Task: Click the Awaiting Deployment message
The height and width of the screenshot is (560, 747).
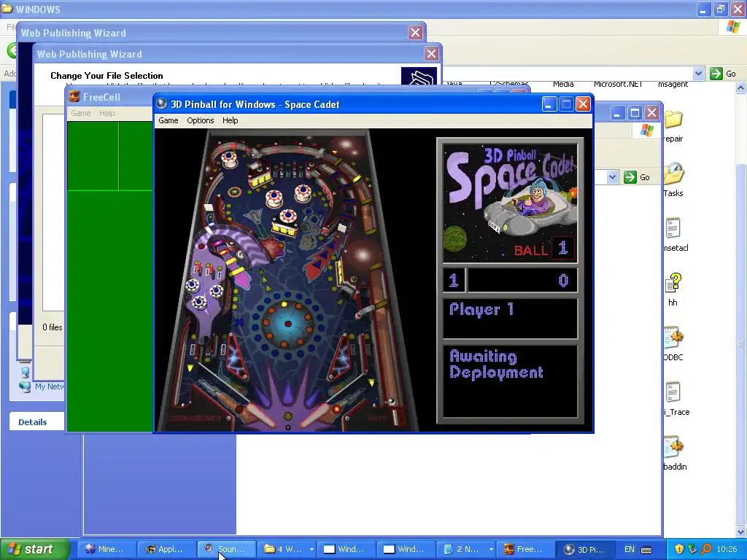Action: [496, 365]
